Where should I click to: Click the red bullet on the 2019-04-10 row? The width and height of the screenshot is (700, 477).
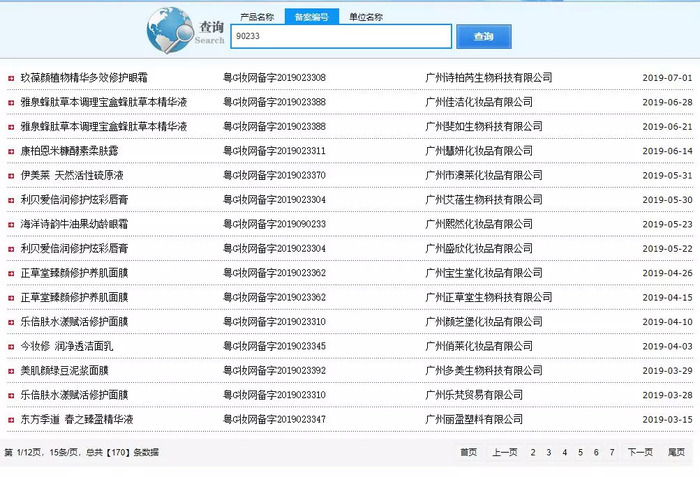click(11, 322)
